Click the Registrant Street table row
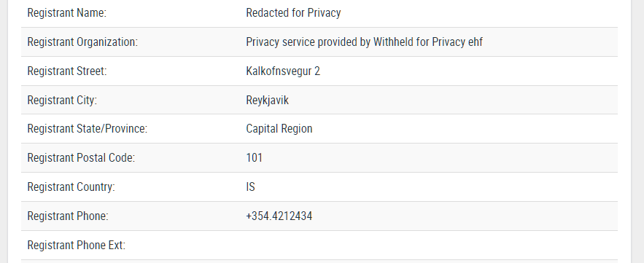Image resolution: width=644 pixels, height=263 pixels. tap(319, 71)
